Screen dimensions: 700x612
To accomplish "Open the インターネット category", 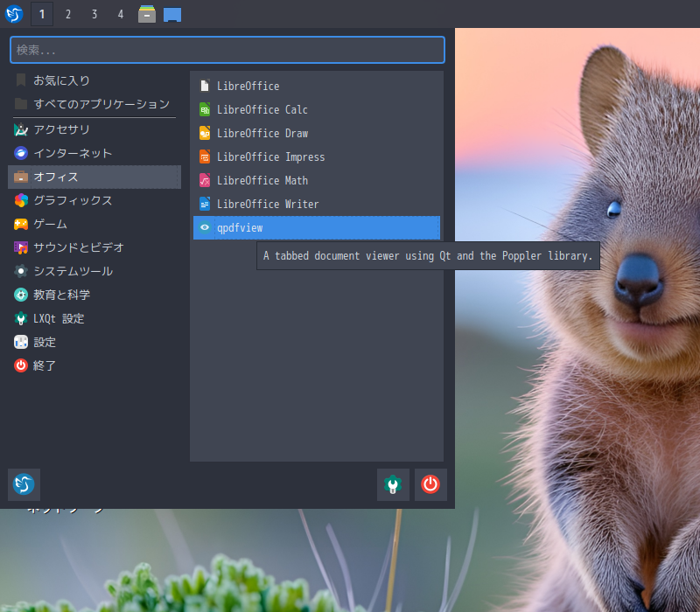I will pyautogui.click(x=73, y=153).
